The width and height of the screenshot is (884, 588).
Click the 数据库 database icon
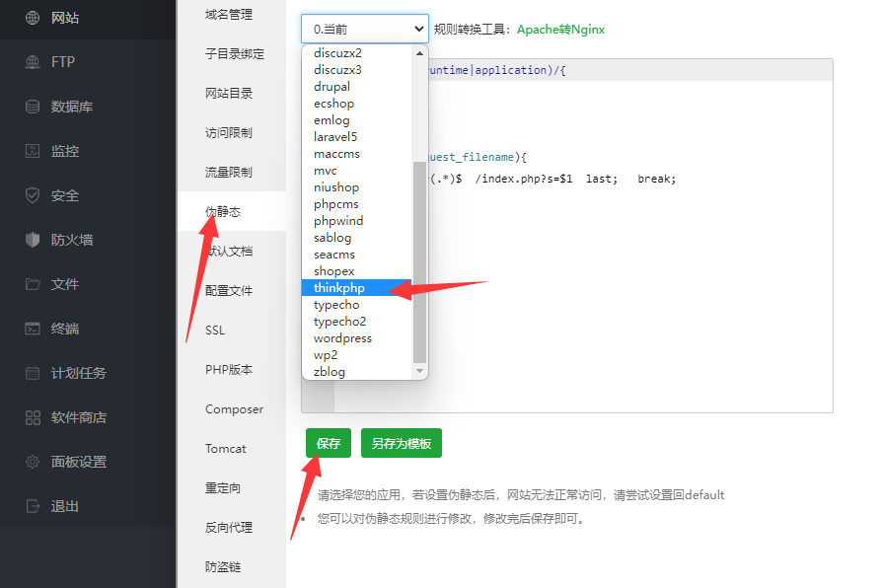click(x=33, y=107)
